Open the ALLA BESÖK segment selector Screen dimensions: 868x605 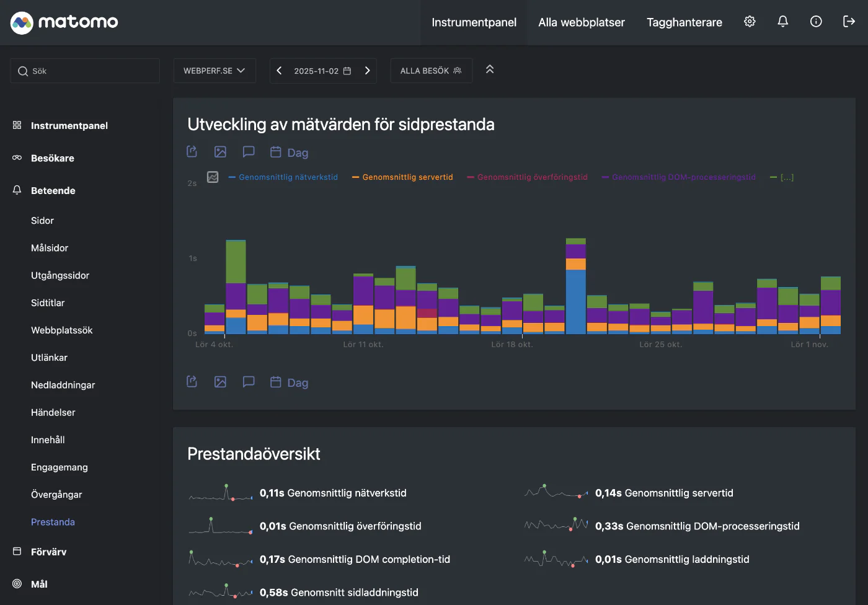(431, 71)
